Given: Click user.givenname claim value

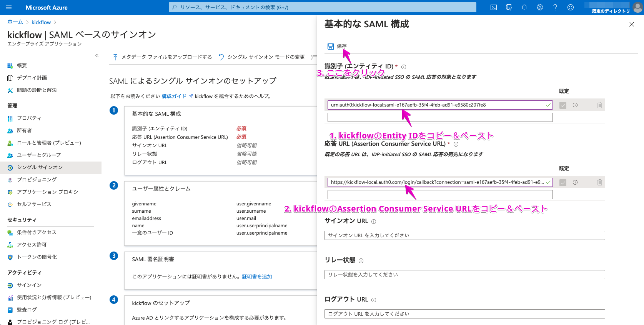Looking at the screenshot, I should tap(254, 204).
